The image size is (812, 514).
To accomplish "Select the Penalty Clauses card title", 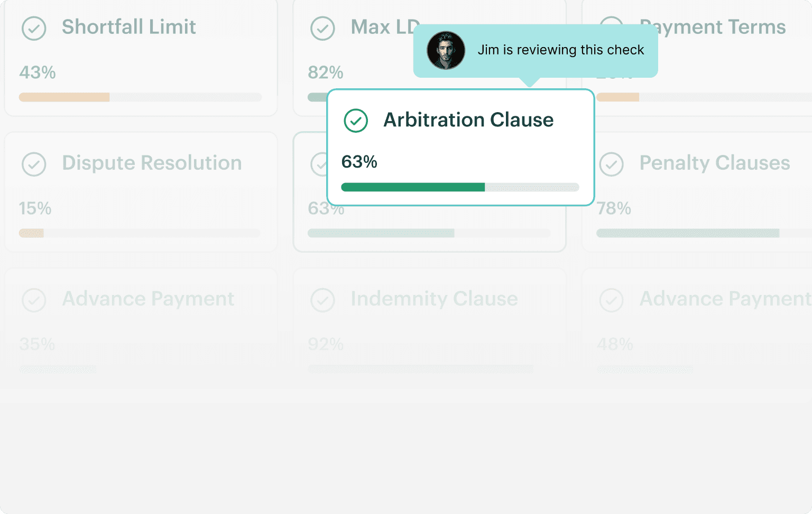I will click(714, 163).
